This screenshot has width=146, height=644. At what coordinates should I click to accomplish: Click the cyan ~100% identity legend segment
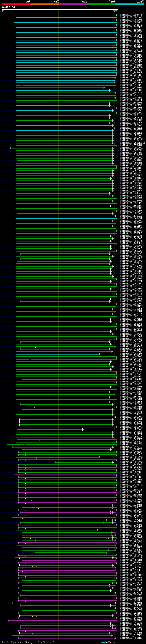(x=130, y=4)
